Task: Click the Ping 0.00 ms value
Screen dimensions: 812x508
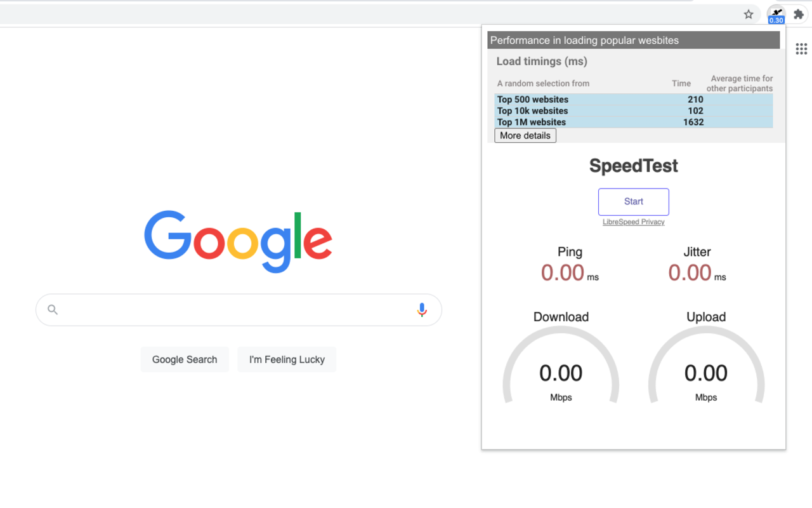Action: tap(570, 272)
